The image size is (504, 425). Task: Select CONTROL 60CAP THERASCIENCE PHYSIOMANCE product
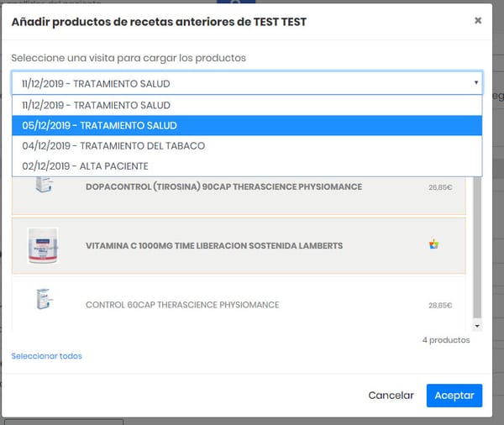pyautogui.click(x=239, y=304)
